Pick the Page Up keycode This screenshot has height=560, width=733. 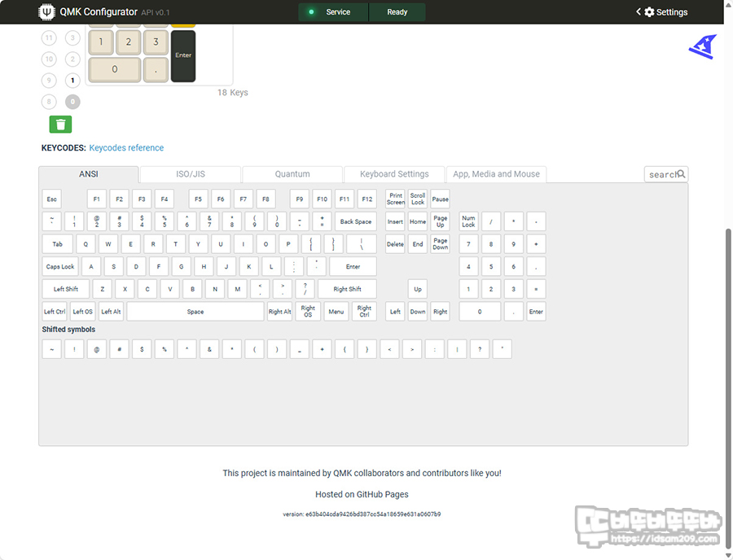point(440,221)
